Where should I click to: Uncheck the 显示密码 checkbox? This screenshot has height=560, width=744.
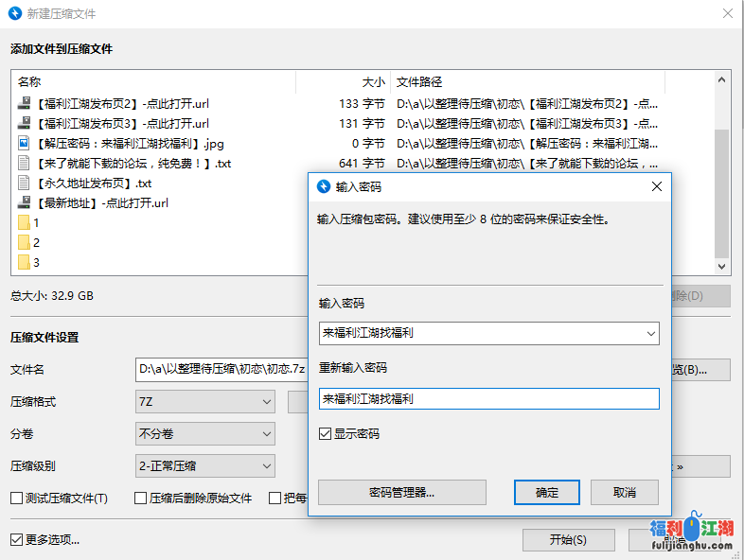point(326,434)
